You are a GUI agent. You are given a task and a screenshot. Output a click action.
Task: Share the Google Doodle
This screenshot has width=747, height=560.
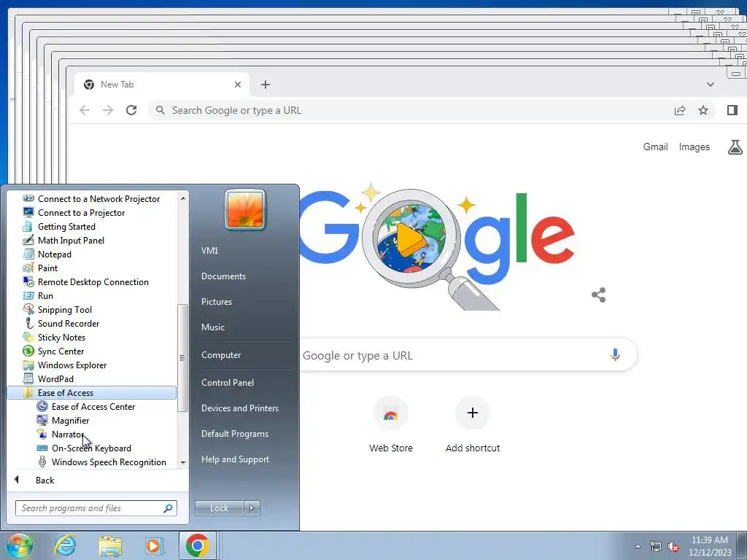pos(599,295)
